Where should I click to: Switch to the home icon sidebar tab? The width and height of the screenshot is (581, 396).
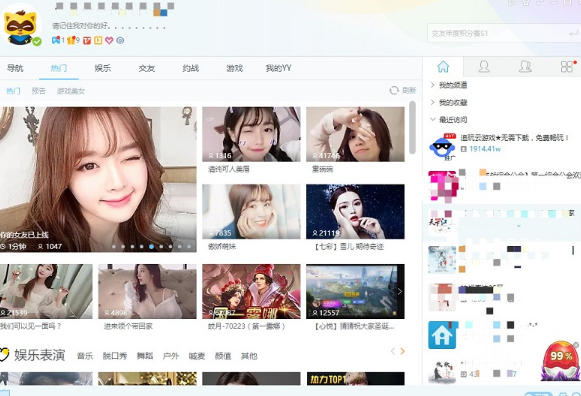tap(443, 67)
